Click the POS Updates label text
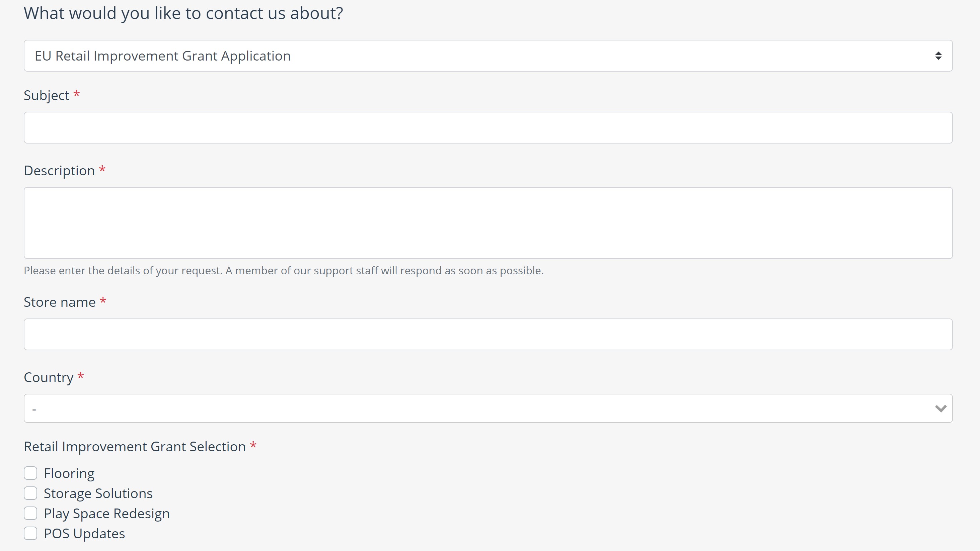The width and height of the screenshot is (980, 551). pos(84,534)
